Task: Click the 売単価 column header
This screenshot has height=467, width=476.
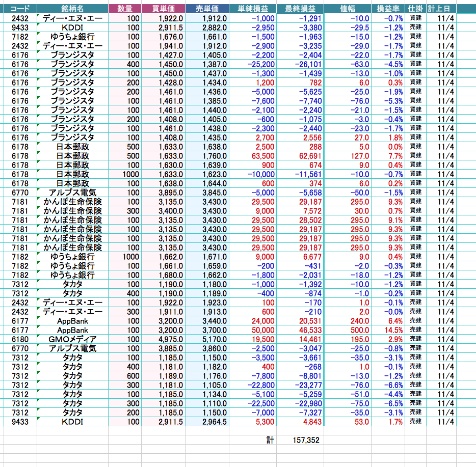Action: coord(206,9)
